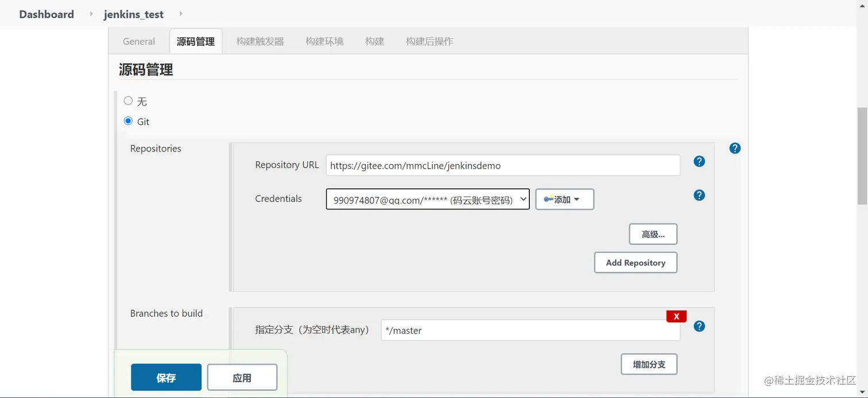The height and width of the screenshot is (398, 868).
Task: Click the Repositories label
Action: [156, 149]
